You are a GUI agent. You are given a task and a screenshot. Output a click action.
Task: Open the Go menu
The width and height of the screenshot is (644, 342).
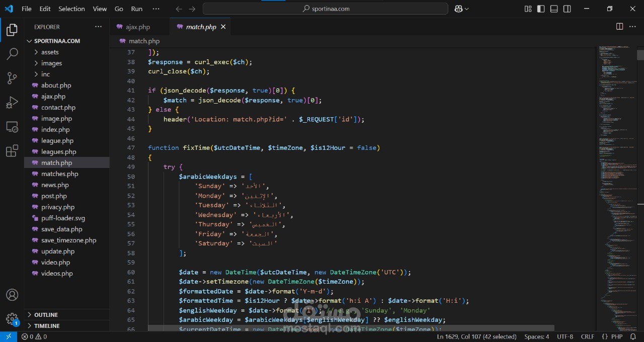119,9
